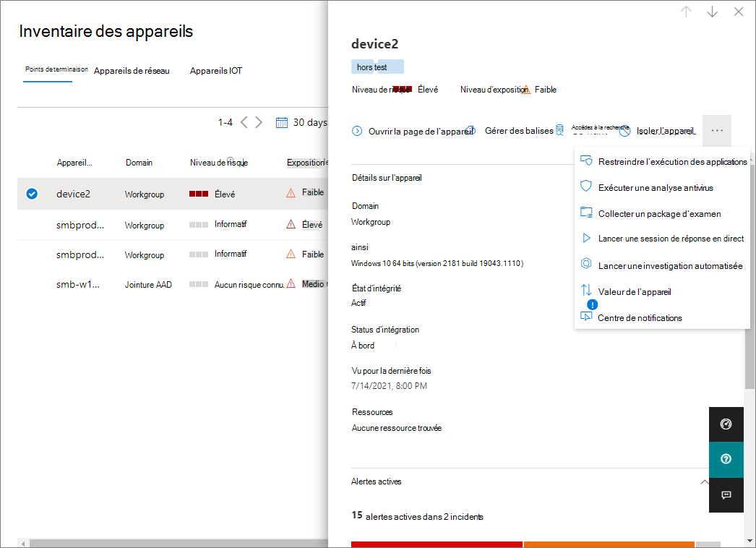The width and height of the screenshot is (756, 548).
Task: Sort by Niveau de risque column header
Action: (219, 163)
